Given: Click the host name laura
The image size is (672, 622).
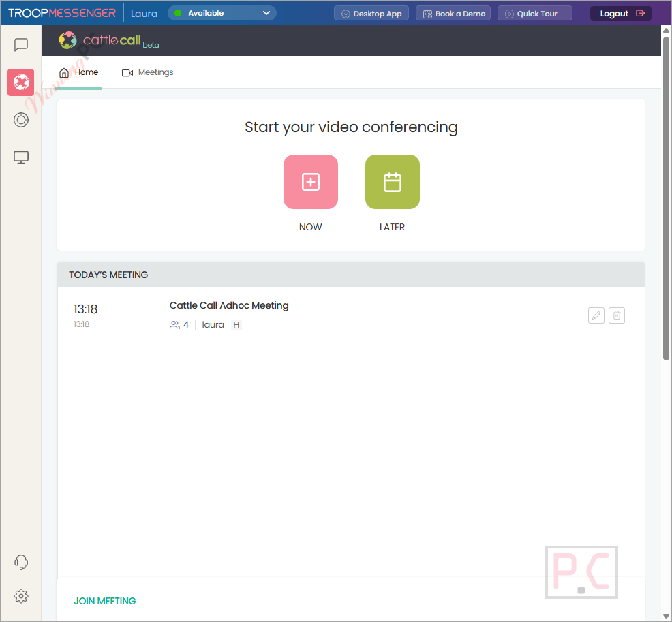Looking at the screenshot, I should 213,325.
